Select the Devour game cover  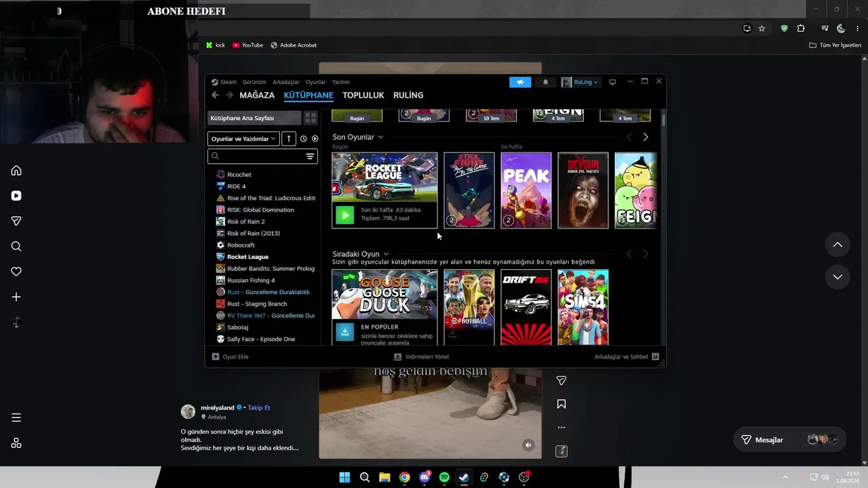click(x=583, y=190)
